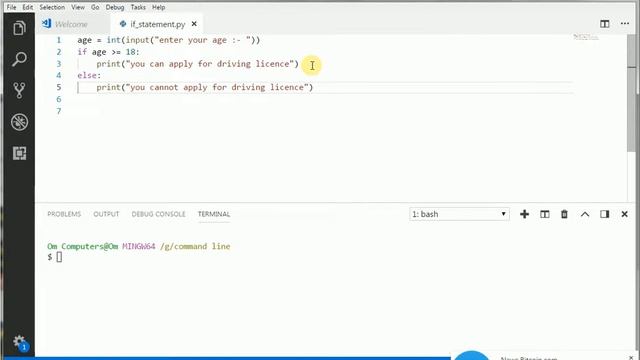The image size is (640, 360).
Task: Click the 'else:' keyword line
Action: 89,75
